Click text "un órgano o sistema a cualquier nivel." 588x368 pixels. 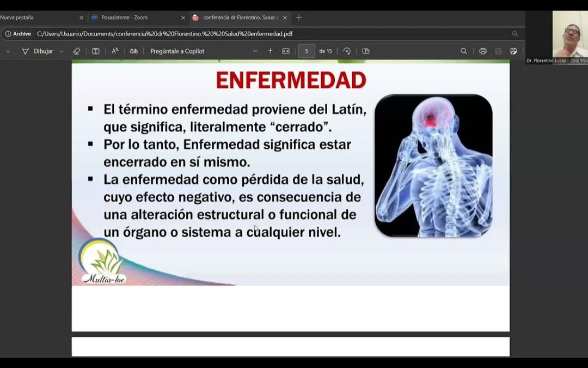pos(222,232)
